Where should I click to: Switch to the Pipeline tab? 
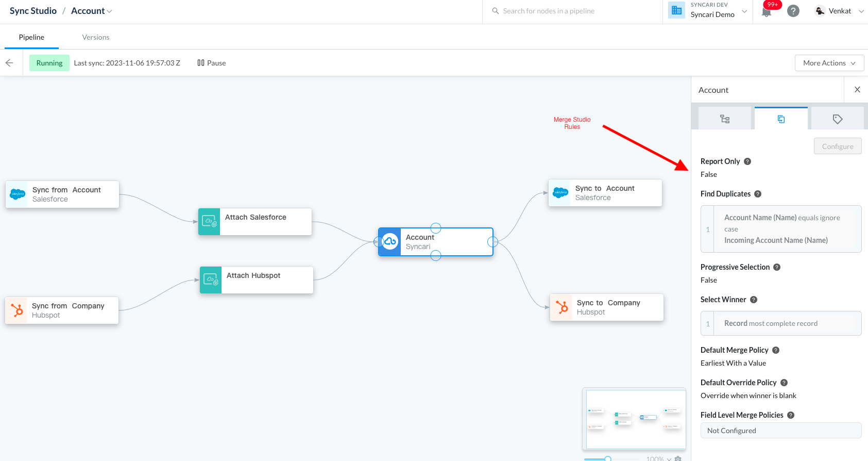point(31,37)
